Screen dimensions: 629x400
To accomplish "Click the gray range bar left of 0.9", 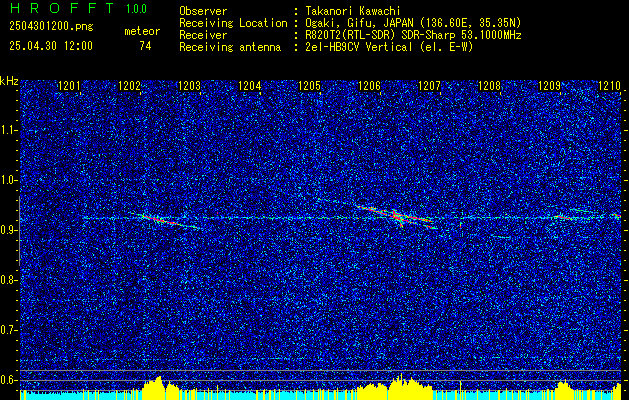I will 19,231.
